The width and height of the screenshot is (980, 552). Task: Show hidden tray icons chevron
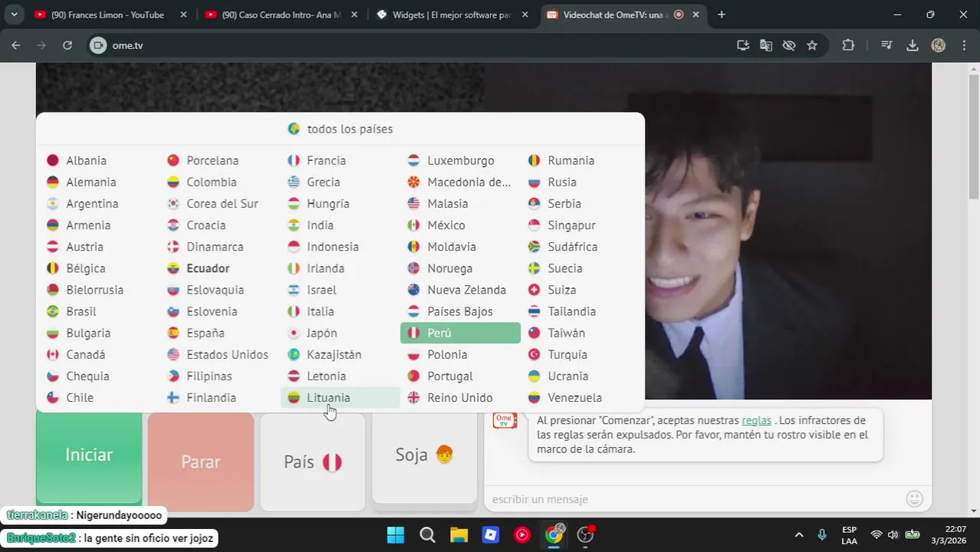click(x=799, y=534)
